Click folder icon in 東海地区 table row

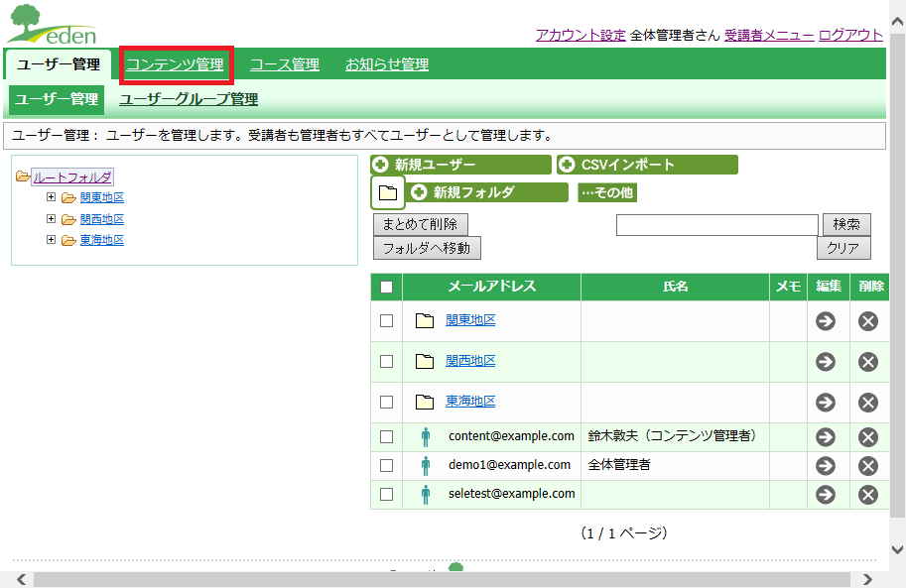425,402
